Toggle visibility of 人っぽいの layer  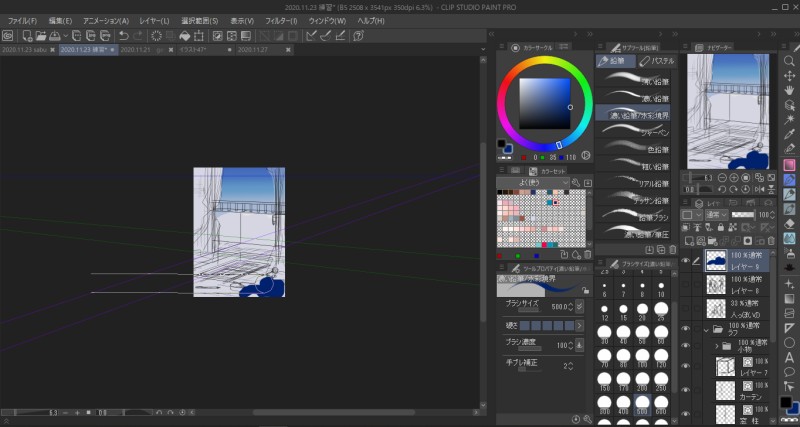tap(686, 308)
